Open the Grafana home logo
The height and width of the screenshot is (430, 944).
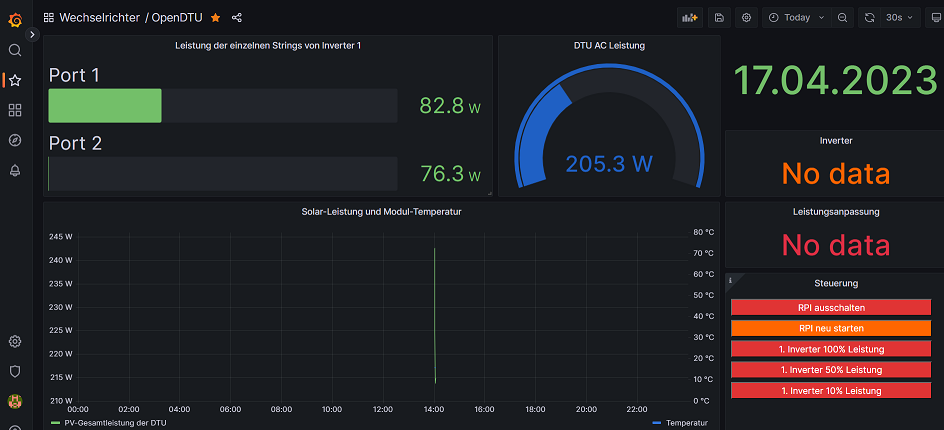(x=15, y=19)
